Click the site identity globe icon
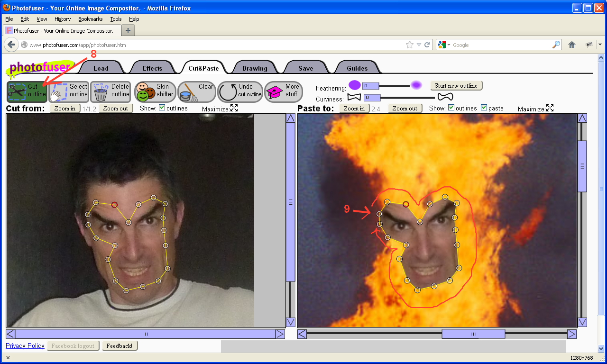This screenshot has width=607, height=364. (x=24, y=45)
